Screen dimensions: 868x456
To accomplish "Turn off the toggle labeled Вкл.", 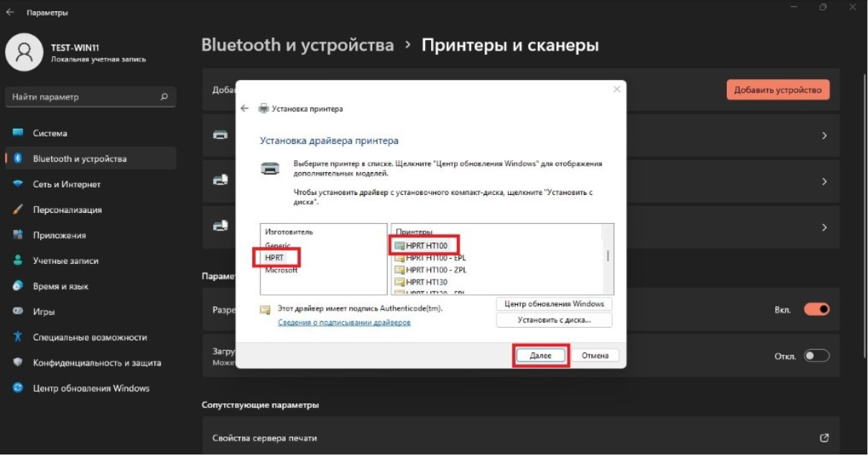I will [816, 309].
